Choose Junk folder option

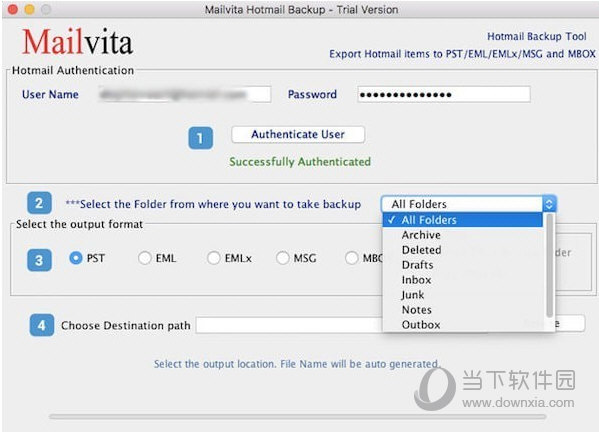click(x=463, y=294)
